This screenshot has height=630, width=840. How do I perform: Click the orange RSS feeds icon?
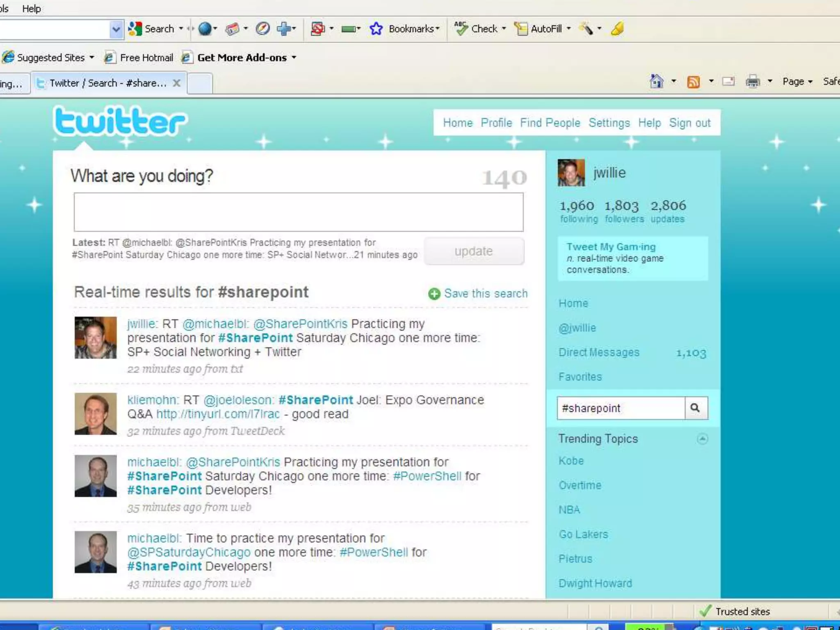pyautogui.click(x=693, y=82)
